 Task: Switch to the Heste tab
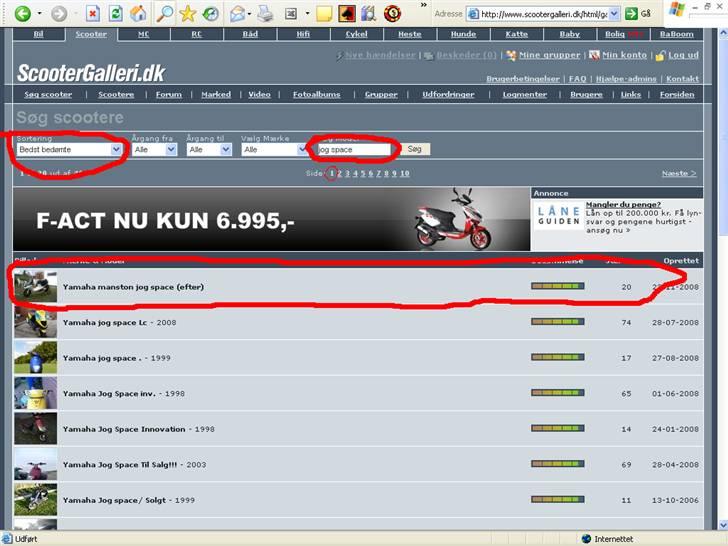(410, 34)
